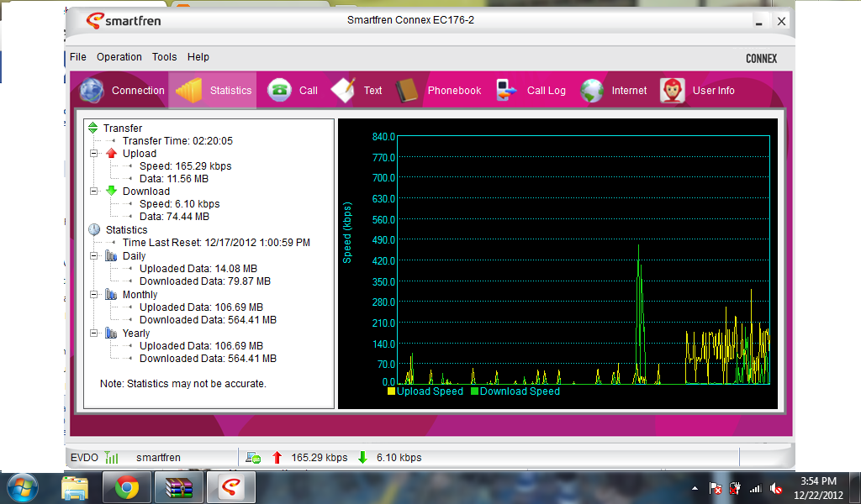Image resolution: width=861 pixels, height=504 pixels.
Task: Click the Daily chart icon in tree
Action: 111,255
